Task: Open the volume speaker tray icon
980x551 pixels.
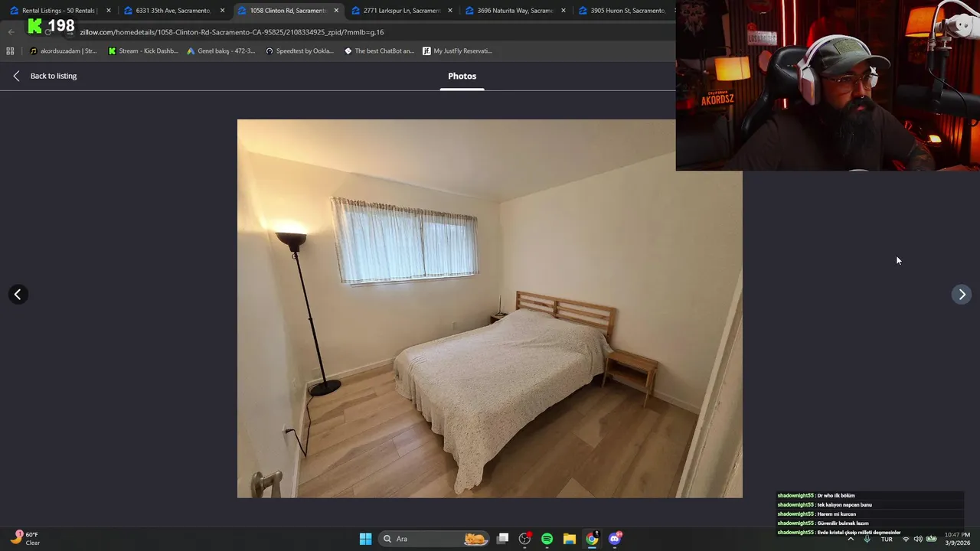Action: (918, 539)
